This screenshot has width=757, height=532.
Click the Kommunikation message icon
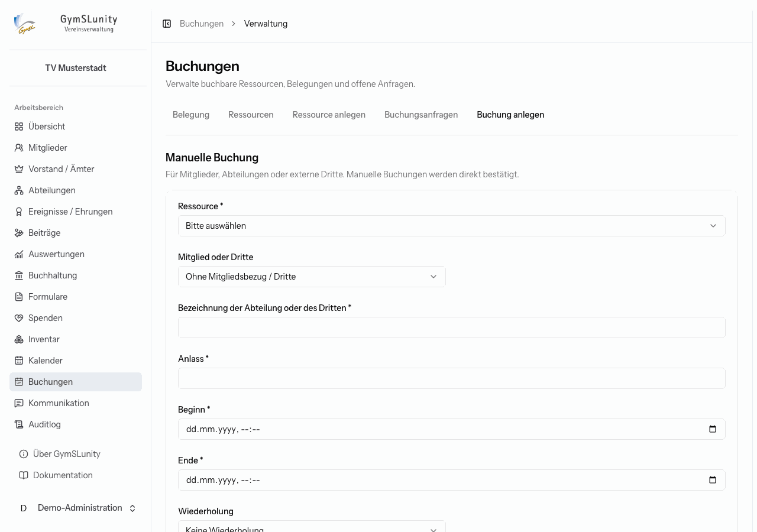(x=19, y=403)
